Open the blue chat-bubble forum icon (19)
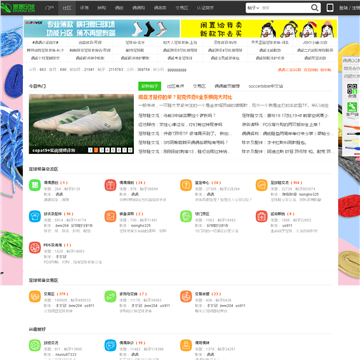 pyautogui.click(x=110, y=345)
